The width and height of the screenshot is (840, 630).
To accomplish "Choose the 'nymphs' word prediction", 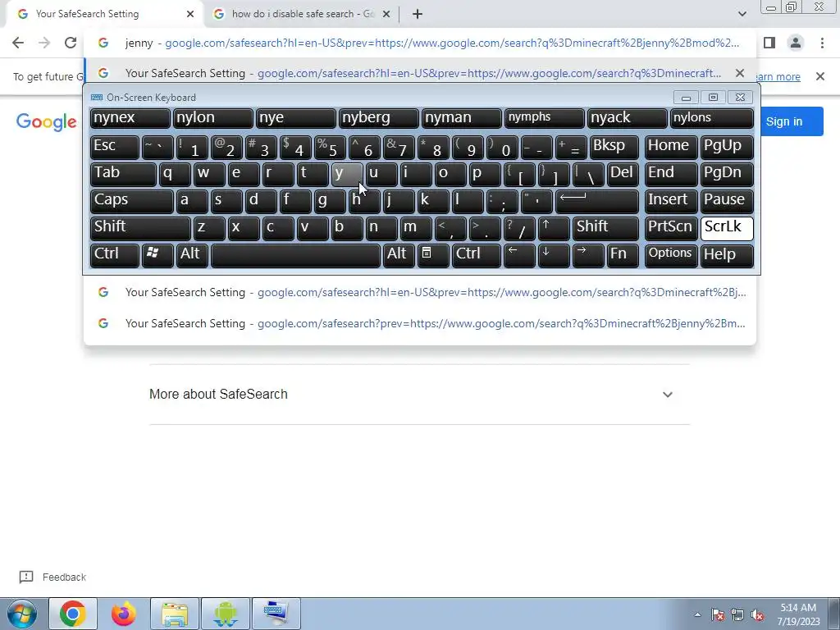I will point(545,118).
